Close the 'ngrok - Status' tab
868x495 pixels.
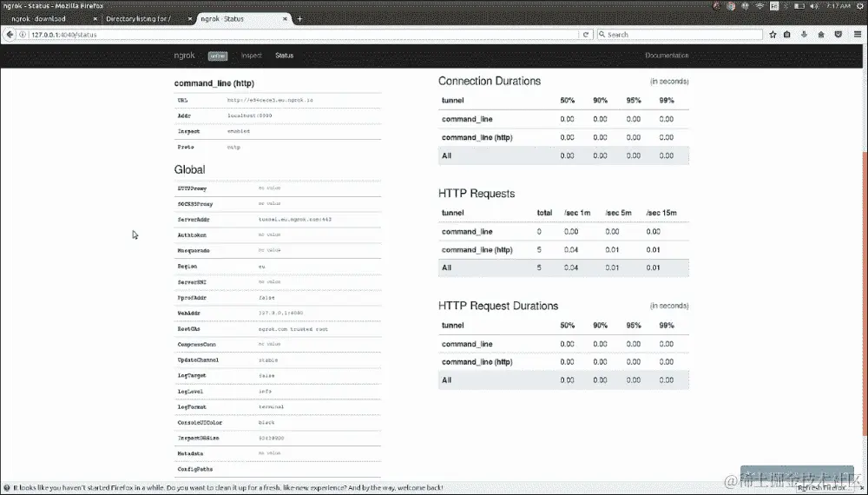click(x=285, y=19)
